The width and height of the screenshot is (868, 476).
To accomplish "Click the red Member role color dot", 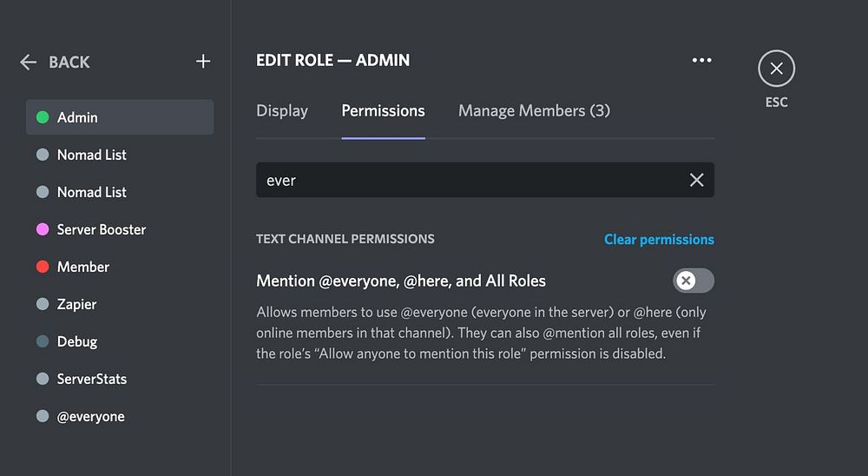I will tap(43, 267).
